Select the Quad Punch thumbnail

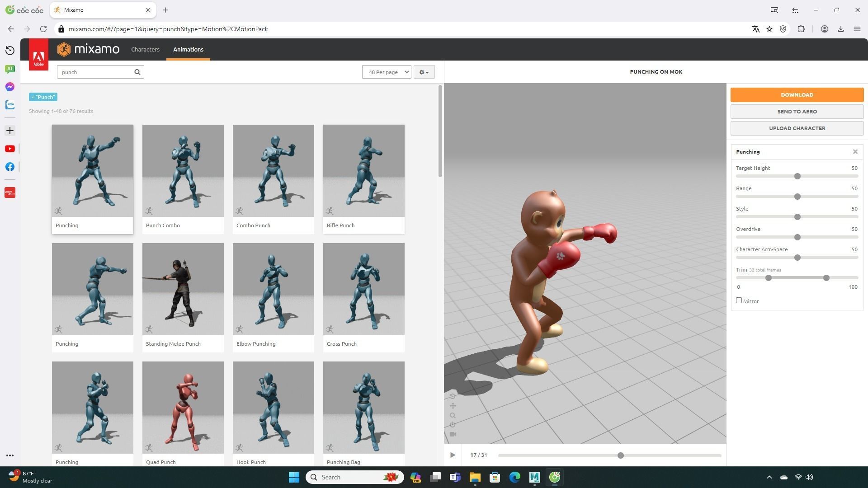tap(183, 408)
